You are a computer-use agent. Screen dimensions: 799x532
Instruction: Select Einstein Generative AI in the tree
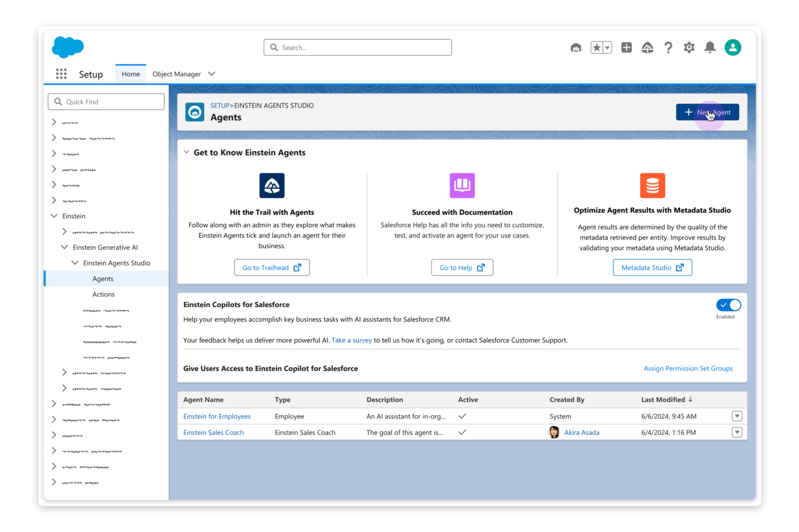(x=105, y=247)
